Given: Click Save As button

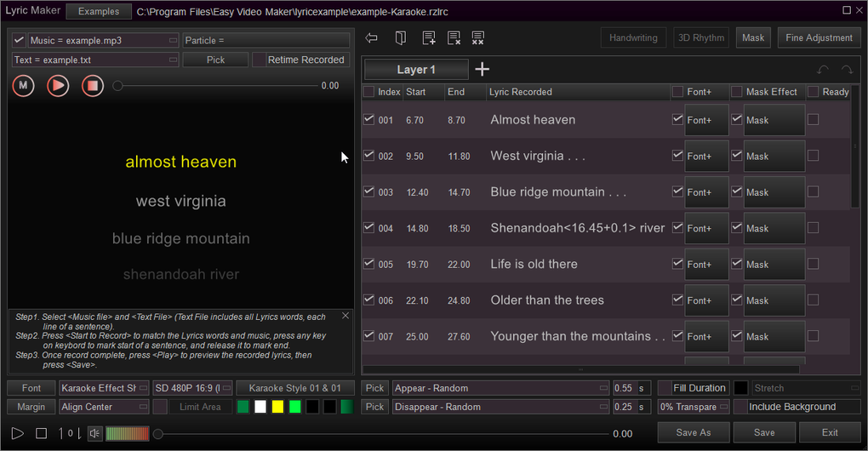Looking at the screenshot, I should 693,432.
